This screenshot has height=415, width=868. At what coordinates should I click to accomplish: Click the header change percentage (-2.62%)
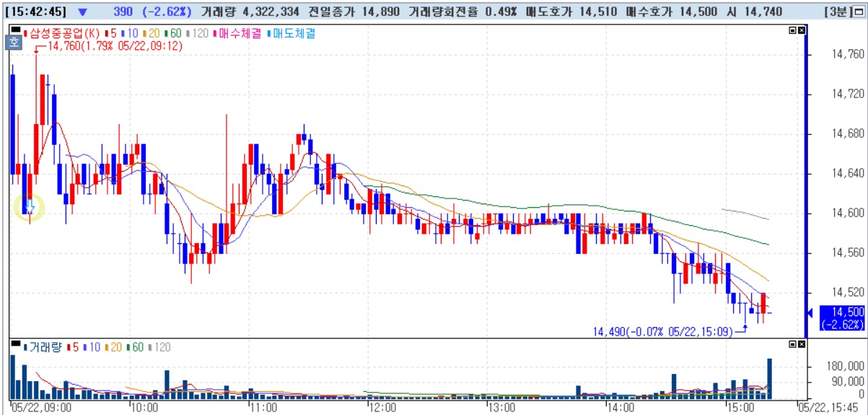pos(167,12)
